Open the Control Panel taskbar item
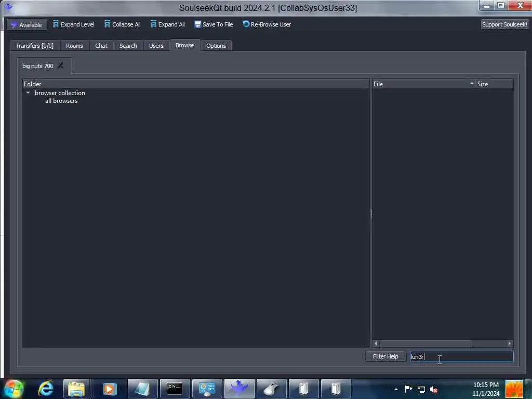The height and width of the screenshot is (399, 532). [207, 389]
